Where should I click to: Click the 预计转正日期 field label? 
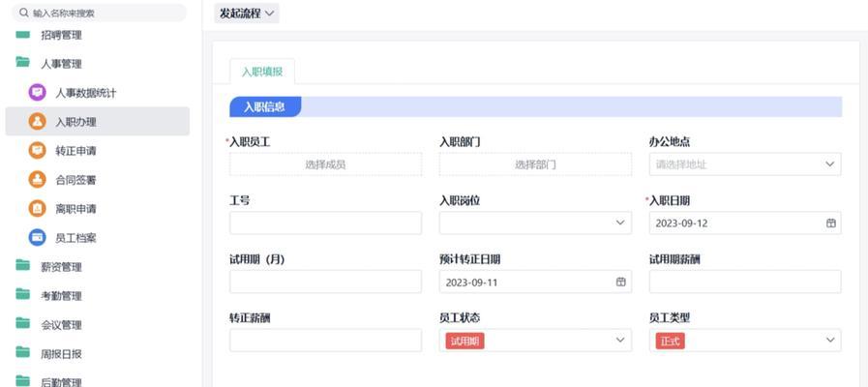pos(470,259)
